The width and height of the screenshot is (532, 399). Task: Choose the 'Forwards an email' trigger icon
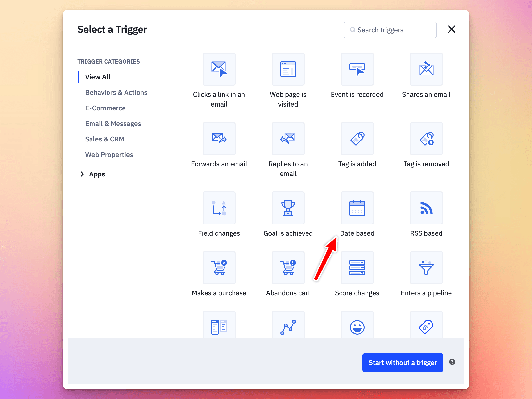pyautogui.click(x=219, y=139)
